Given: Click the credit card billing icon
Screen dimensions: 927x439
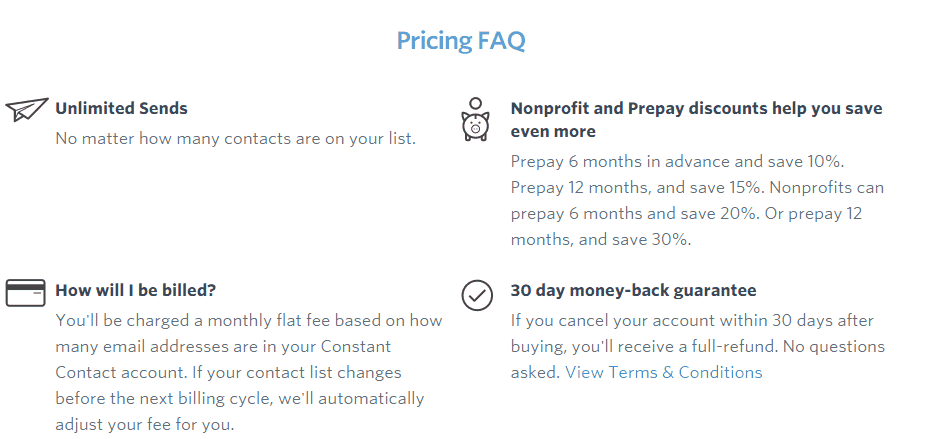Looking at the screenshot, I should click(x=25, y=292).
